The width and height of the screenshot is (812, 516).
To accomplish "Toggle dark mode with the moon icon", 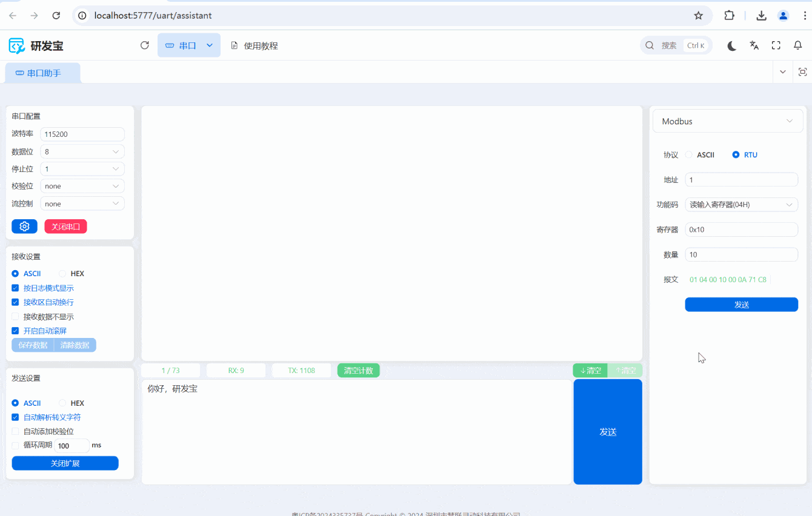I will pyautogui.click(x=731, y=45).
